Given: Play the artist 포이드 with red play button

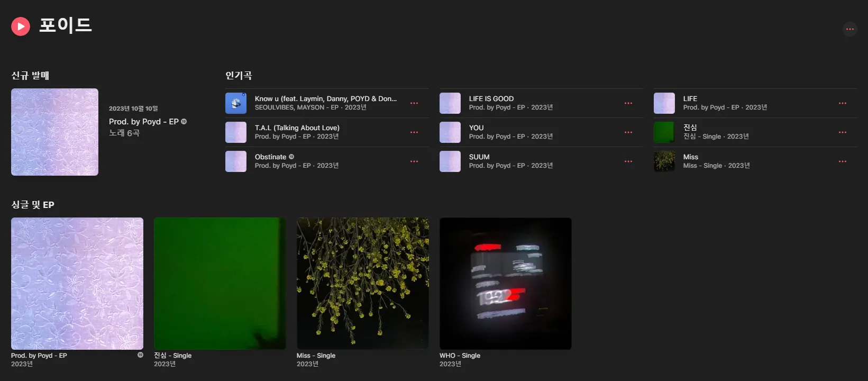Looking at the screenshot, I should pyautogui.click(x=21, y=26).
